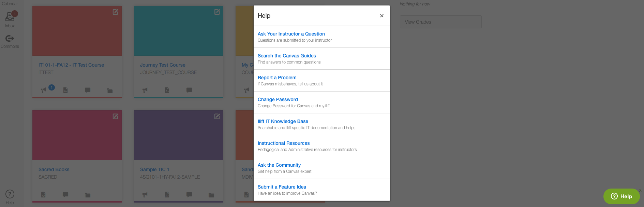Select Ask Your Instructor a Question
The image size is (644, 207).
291,34
